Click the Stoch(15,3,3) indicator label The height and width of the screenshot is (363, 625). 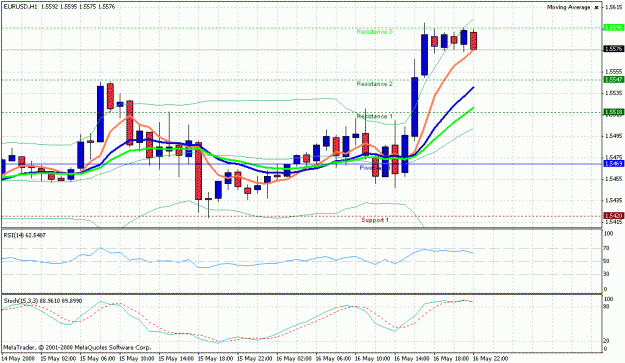pos(43,300)
